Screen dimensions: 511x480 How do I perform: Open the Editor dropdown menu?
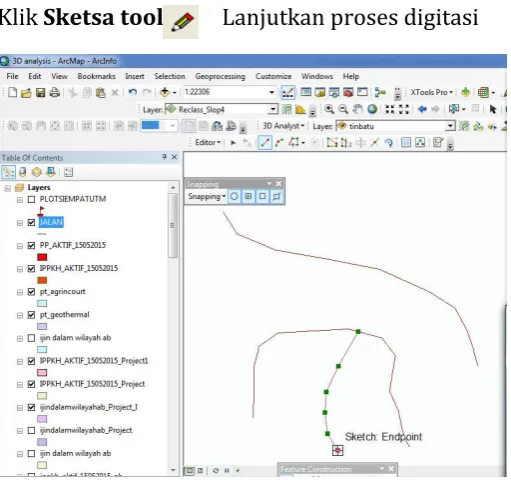208,143
